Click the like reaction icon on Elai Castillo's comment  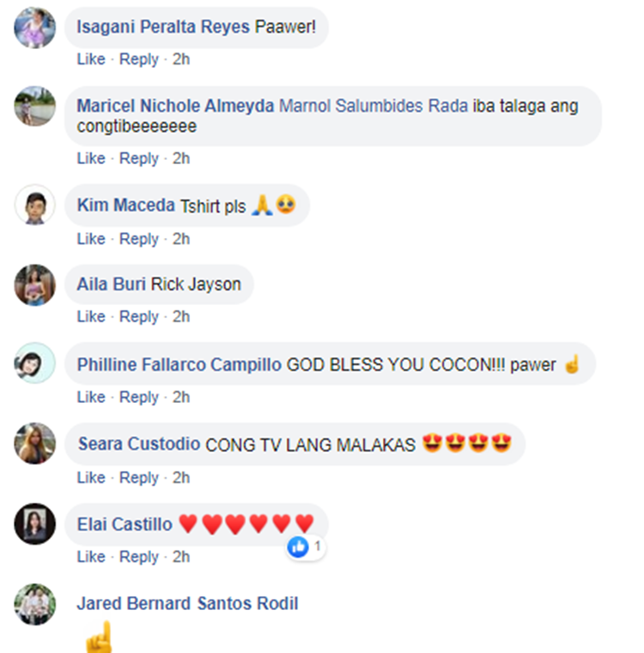click(x=298, y=546)
